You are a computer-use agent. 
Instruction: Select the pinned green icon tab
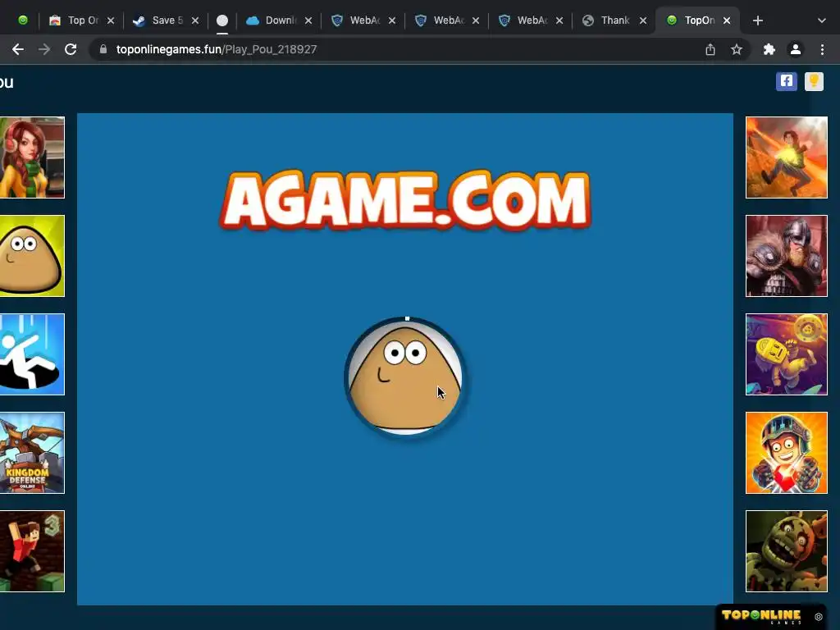(x=22, y=21)
